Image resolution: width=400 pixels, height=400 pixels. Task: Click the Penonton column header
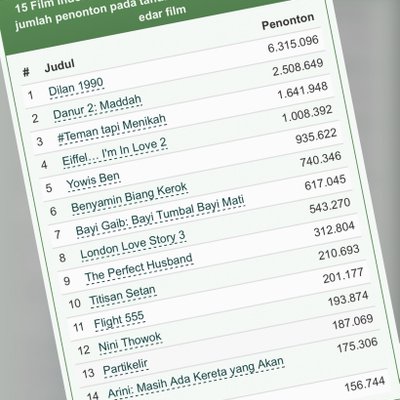[x=288, y=21]
